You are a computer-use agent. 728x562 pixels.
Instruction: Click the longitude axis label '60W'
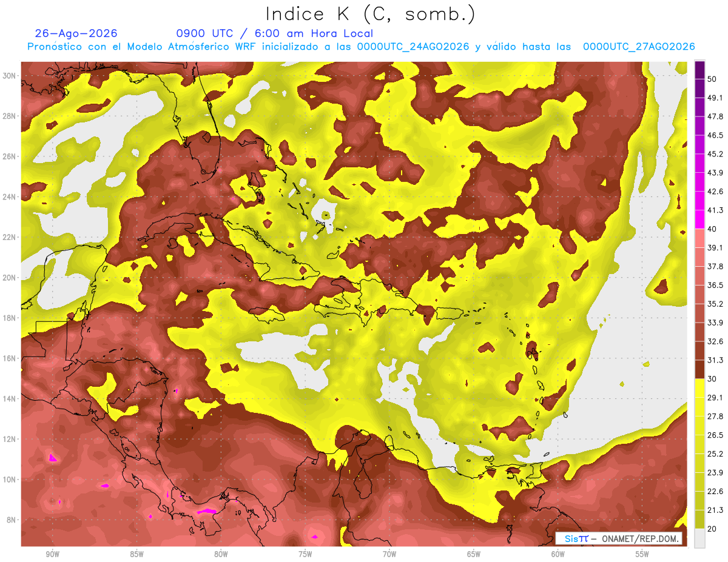(558, 555)
